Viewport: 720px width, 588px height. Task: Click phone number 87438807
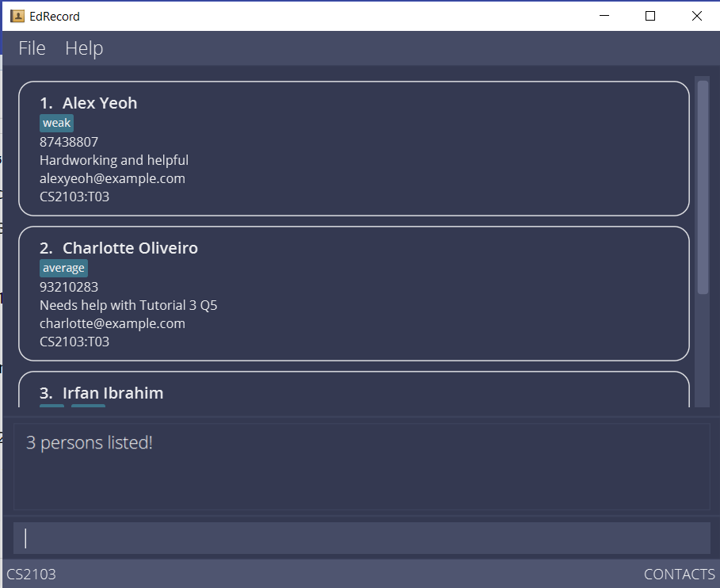tap(69, 142)
